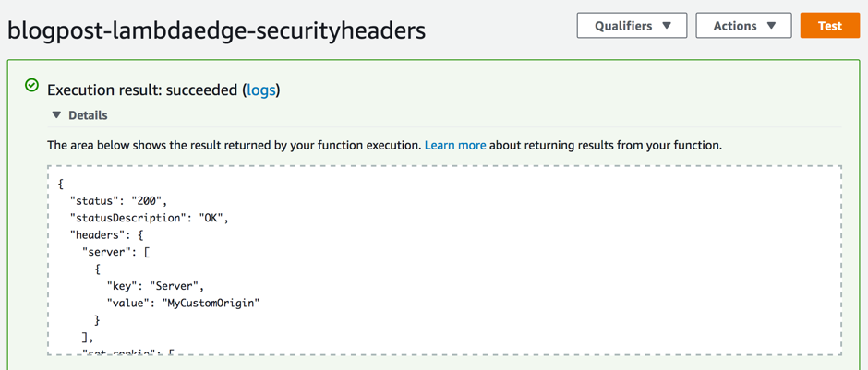Click the green success checkmark icon
Viewport: 868px width, 370px height.
coord(32,85)
